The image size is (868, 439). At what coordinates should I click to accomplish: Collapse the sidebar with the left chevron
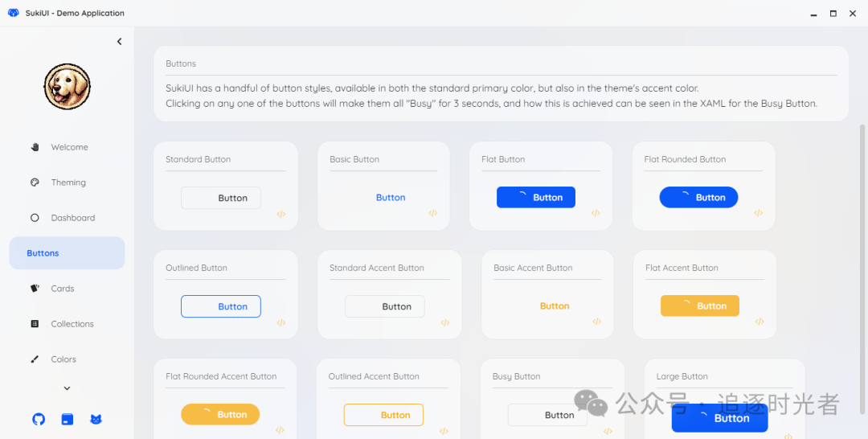[119, 42]
